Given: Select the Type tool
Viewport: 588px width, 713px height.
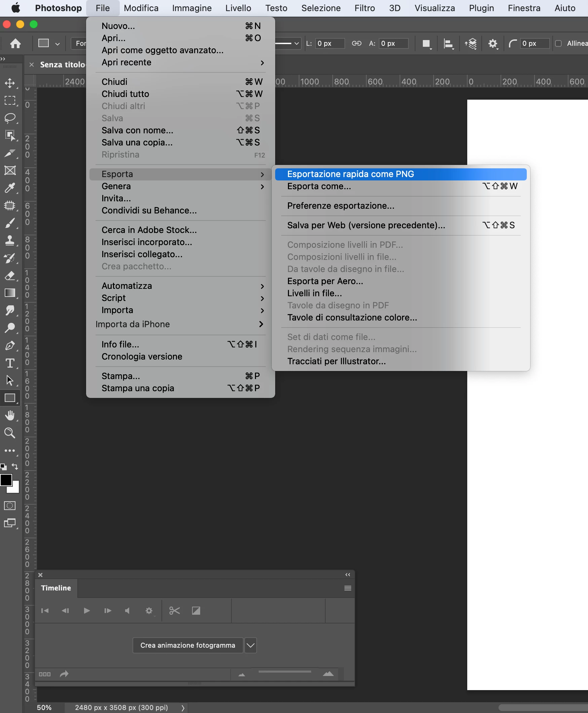Looking at the screenshot, I should point(10,363).
